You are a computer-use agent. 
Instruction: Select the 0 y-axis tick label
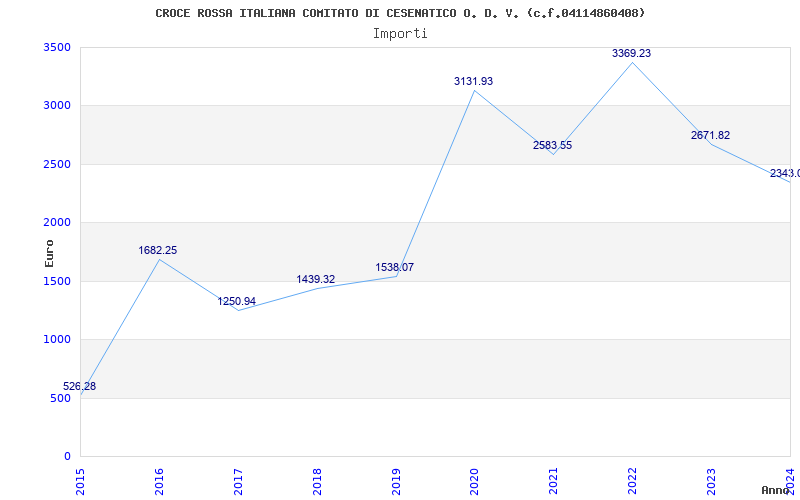coord(67,456)
